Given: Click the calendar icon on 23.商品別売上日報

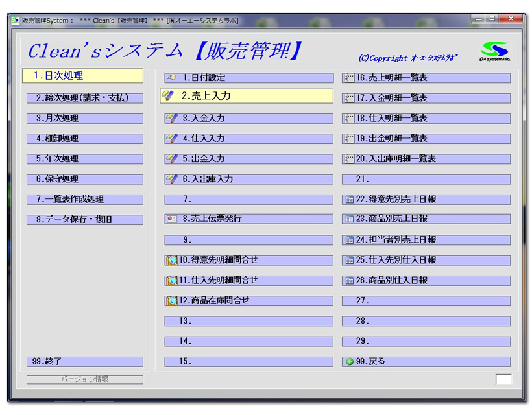Looking at the screenshot, I should tap(350, 219).
